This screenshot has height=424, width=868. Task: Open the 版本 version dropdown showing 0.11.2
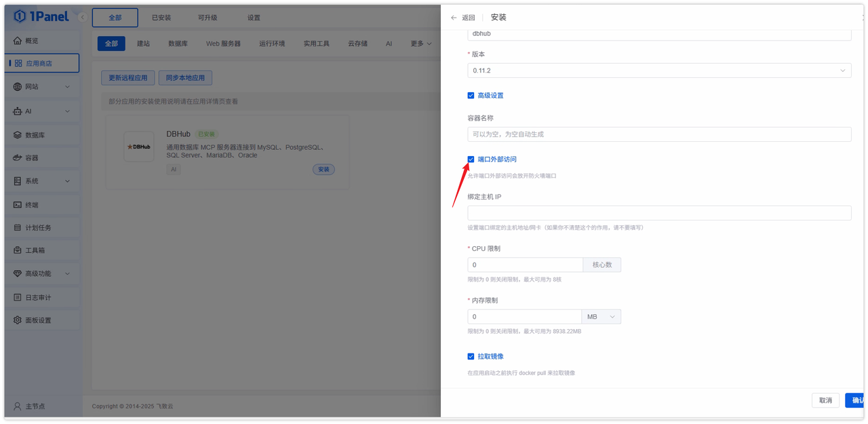[658, 70]
